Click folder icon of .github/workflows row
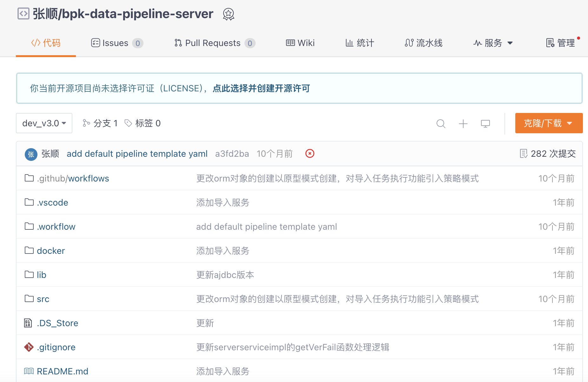The height and width of the screenshot is (382, 588). [x=29, y=178]
